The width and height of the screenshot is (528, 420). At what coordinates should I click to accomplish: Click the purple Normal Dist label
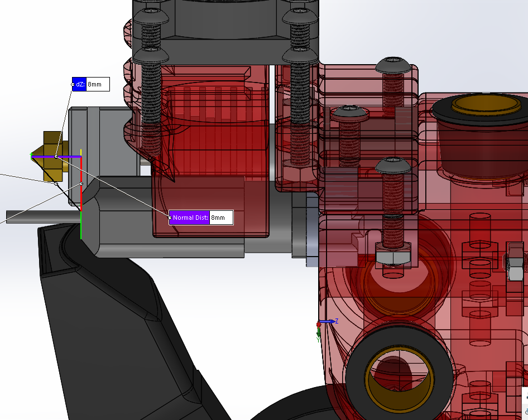(190, 218)
